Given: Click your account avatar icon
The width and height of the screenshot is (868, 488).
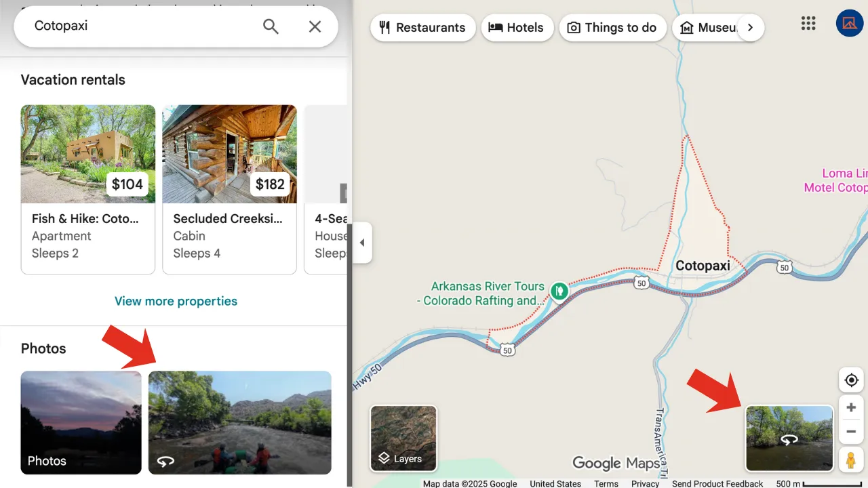Looking at the screenshot, I should (x=850, y=22).
